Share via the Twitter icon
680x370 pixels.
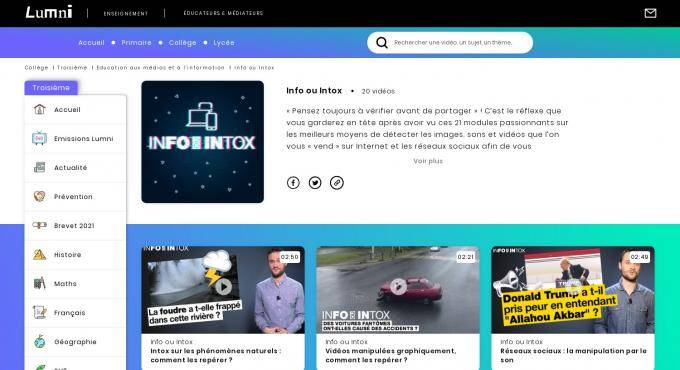(x=315, y=183)
